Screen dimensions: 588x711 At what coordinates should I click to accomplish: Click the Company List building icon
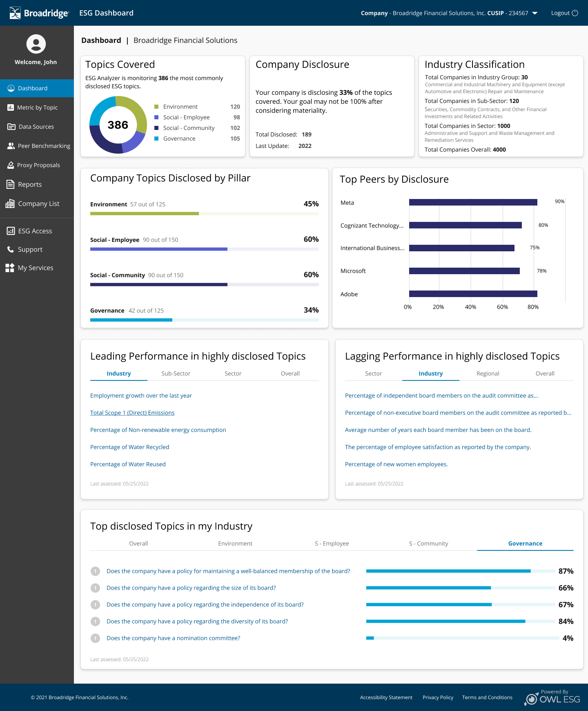10,203
